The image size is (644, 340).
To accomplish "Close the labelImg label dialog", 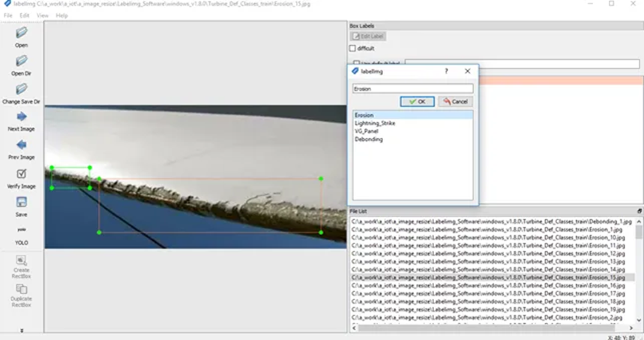I will 467,71.
